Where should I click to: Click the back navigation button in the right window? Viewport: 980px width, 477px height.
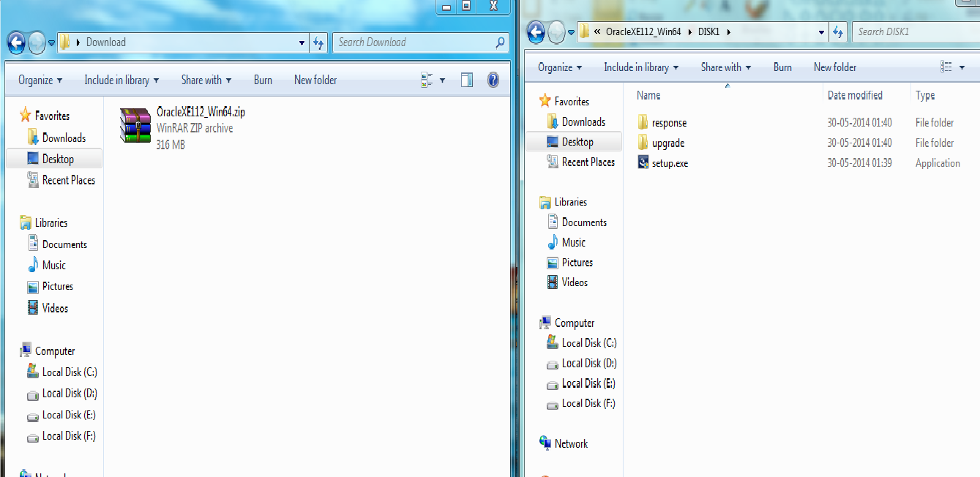[x=535, y=31]
